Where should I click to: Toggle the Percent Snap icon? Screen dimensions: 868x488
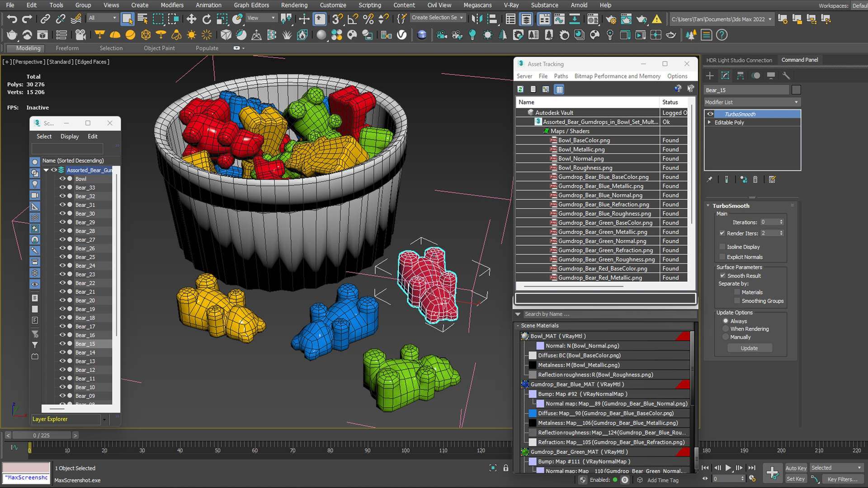(x=368, y=19)
